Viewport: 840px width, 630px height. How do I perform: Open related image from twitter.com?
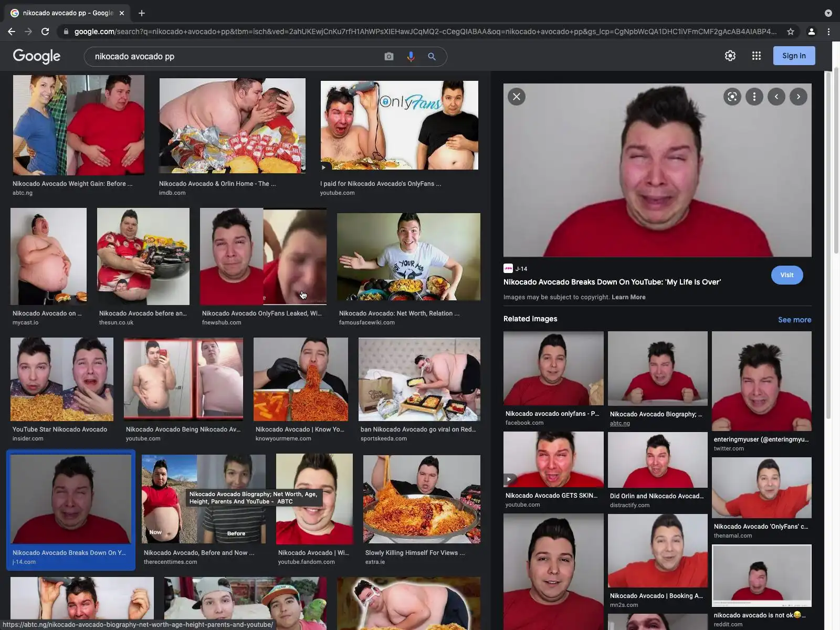point(761,381)
